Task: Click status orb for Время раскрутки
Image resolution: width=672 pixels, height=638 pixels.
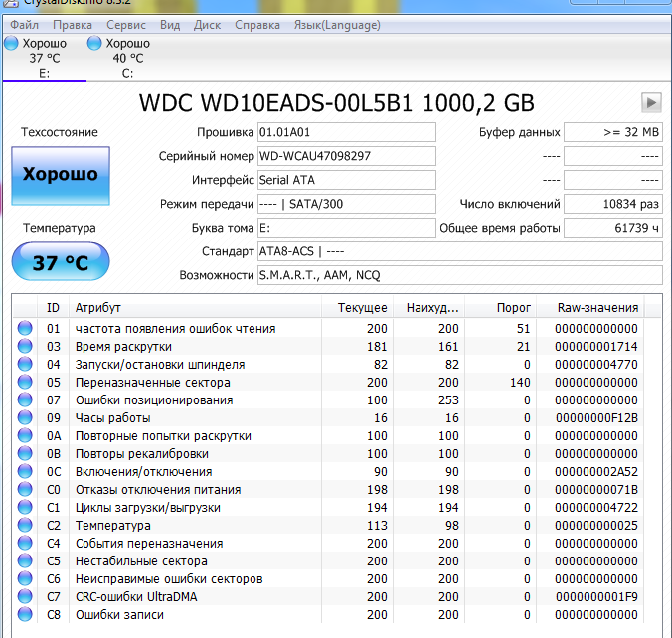Action: pos(25,346)
